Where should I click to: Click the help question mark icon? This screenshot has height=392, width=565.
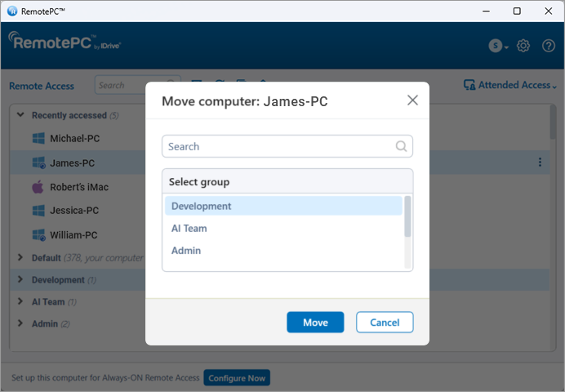click(x=549, y=46)
